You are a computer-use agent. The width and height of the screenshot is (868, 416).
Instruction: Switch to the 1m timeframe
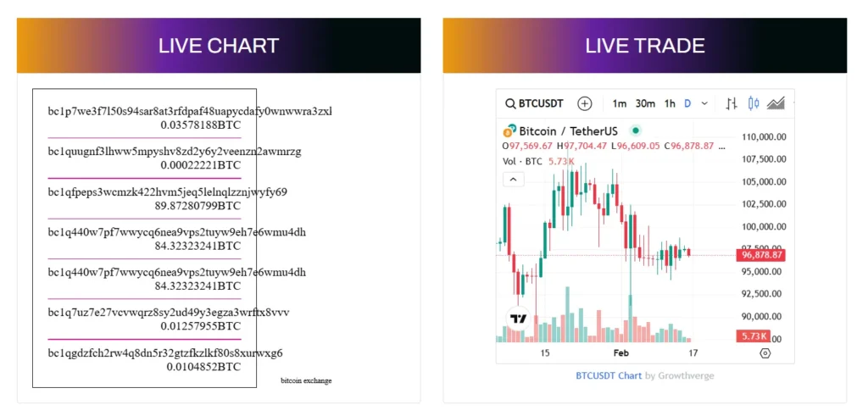pos(620,103)
